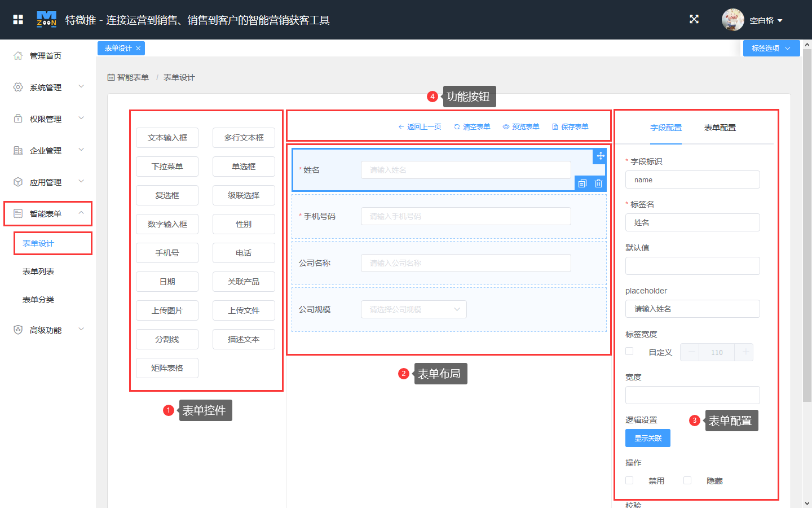Viewport: 812px width, 508px height.
Task: Click the move handle on 姓名 field
Action: point(600,156)
